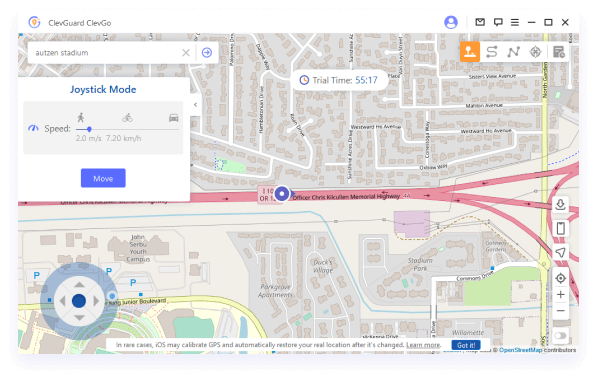Clear the autzen stadium search text
The height and width of the screenshot is (380, 597).
(186, 53)
